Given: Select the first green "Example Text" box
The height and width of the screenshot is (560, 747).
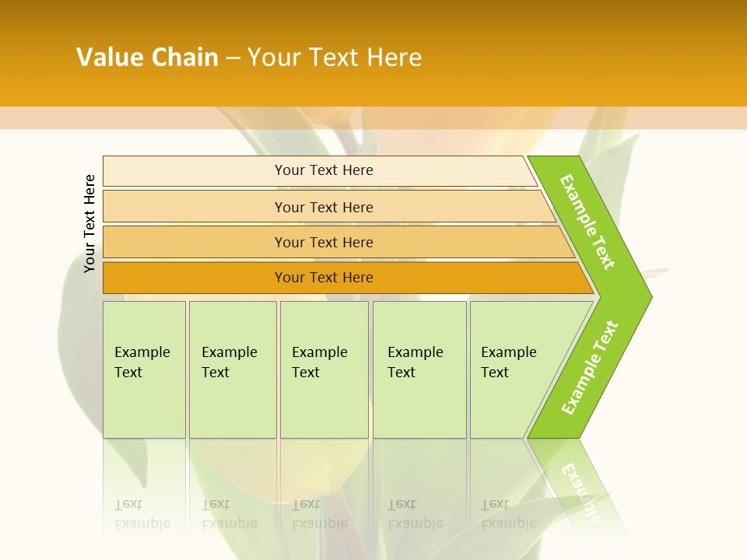Looking at the screenshot, I should click(x=144, y=369).
